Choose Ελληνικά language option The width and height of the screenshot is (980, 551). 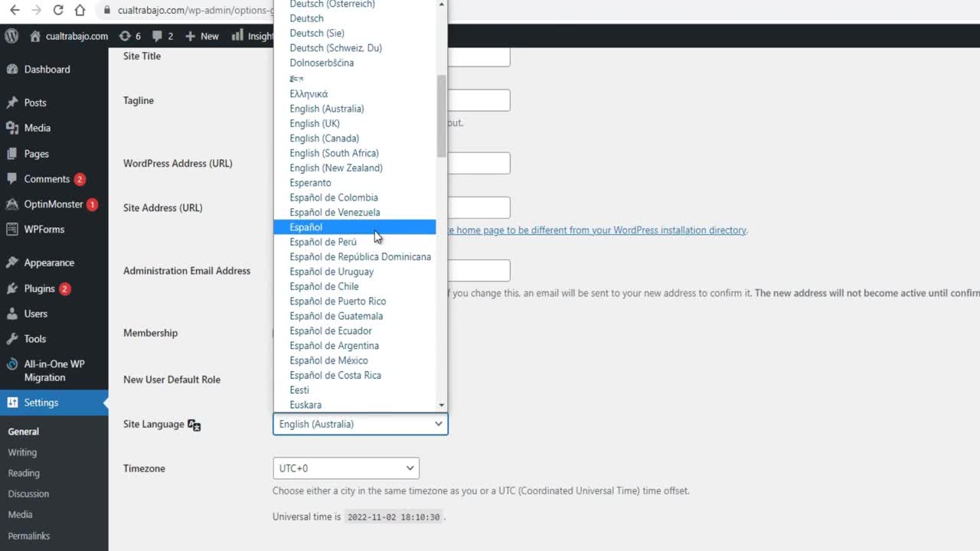(354, 94)
